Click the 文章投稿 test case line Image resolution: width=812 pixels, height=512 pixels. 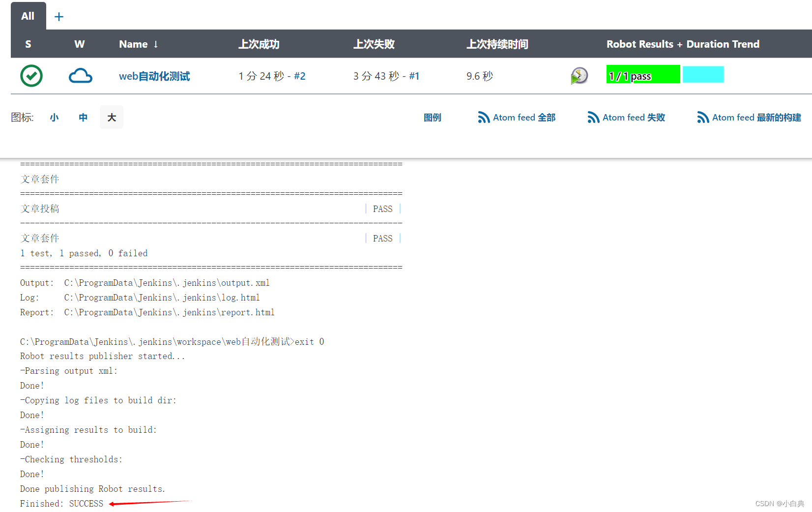coord(40,209)
